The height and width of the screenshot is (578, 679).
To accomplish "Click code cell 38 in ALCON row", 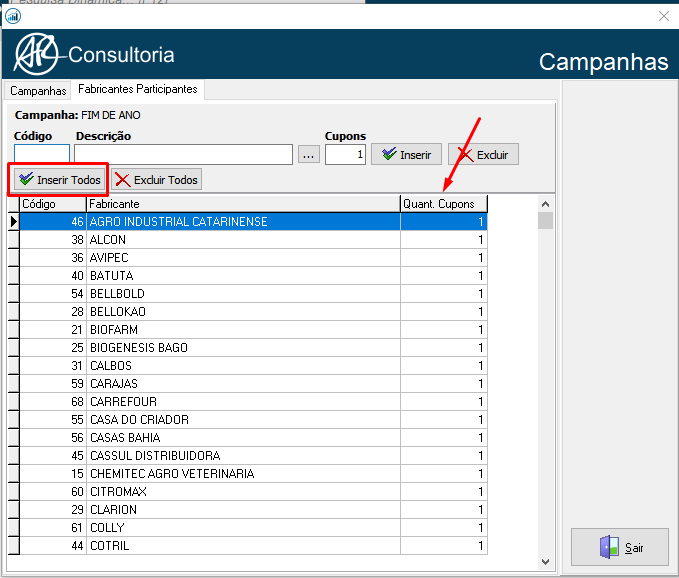I will pos(53,239).
